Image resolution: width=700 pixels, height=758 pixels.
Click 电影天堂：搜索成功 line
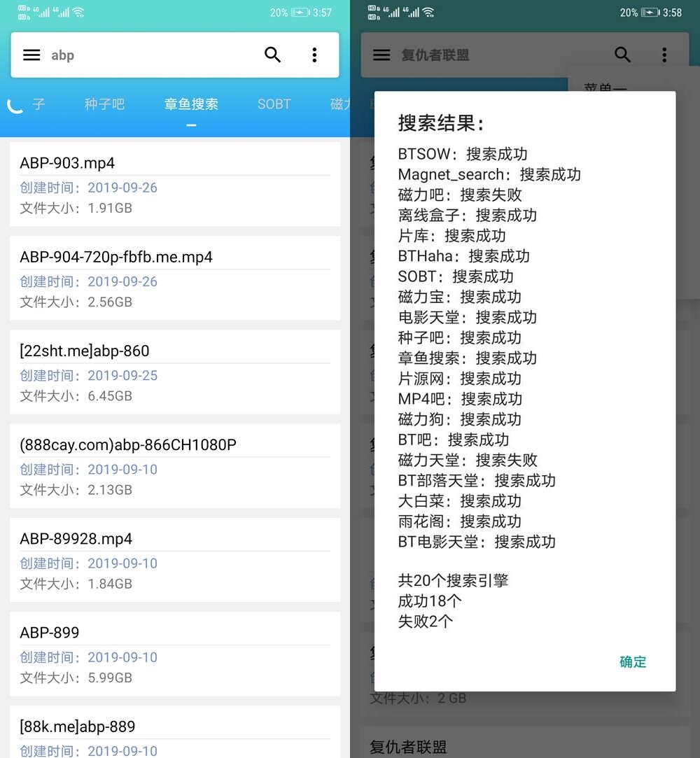pos(468,317)
